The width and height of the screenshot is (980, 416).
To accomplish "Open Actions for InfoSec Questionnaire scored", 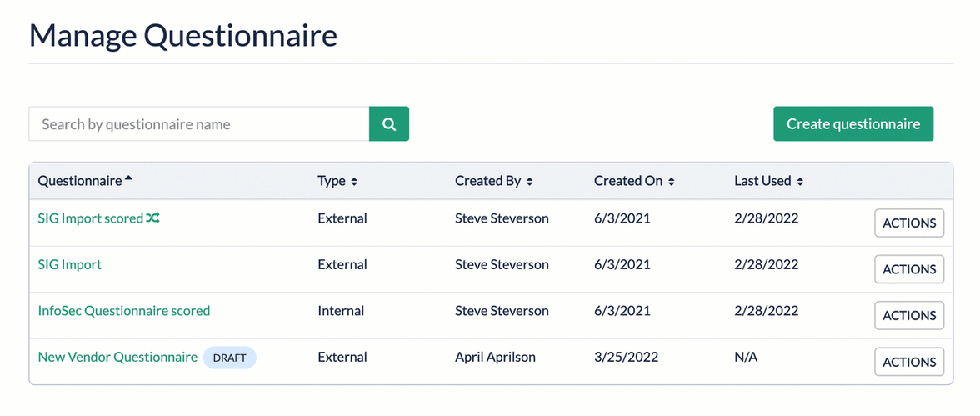I will [x=908, y=315].
